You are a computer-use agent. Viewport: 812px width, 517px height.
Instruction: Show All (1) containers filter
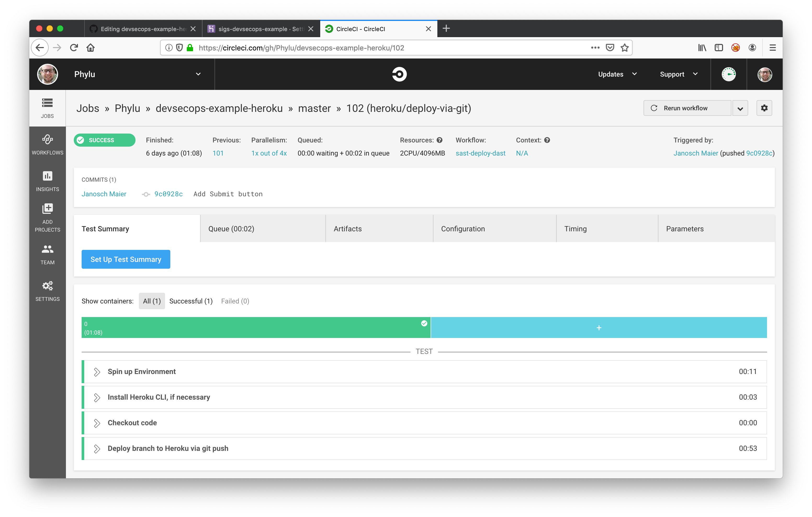pyautogui.click(x=152, y=301)
